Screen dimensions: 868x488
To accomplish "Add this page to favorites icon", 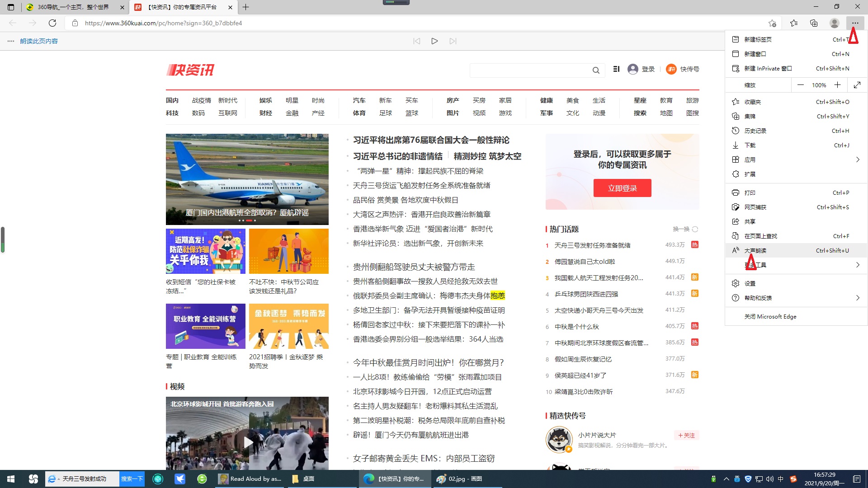I will click(772, 23).
